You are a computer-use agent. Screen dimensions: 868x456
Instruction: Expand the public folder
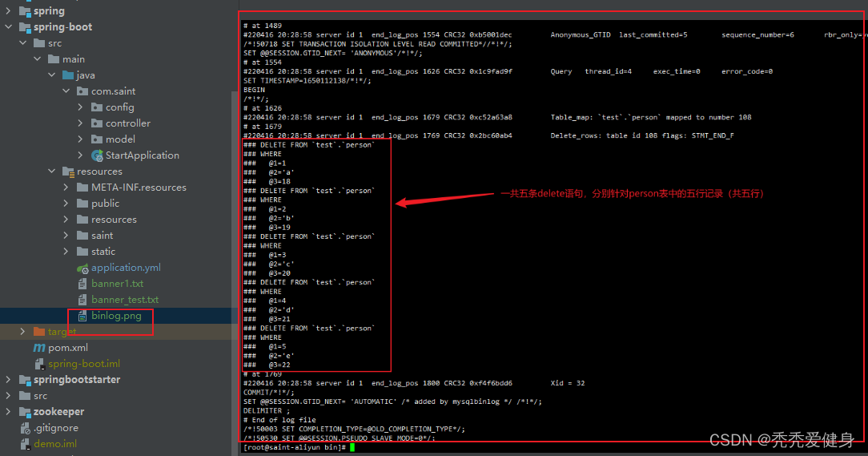pos(66,204)
